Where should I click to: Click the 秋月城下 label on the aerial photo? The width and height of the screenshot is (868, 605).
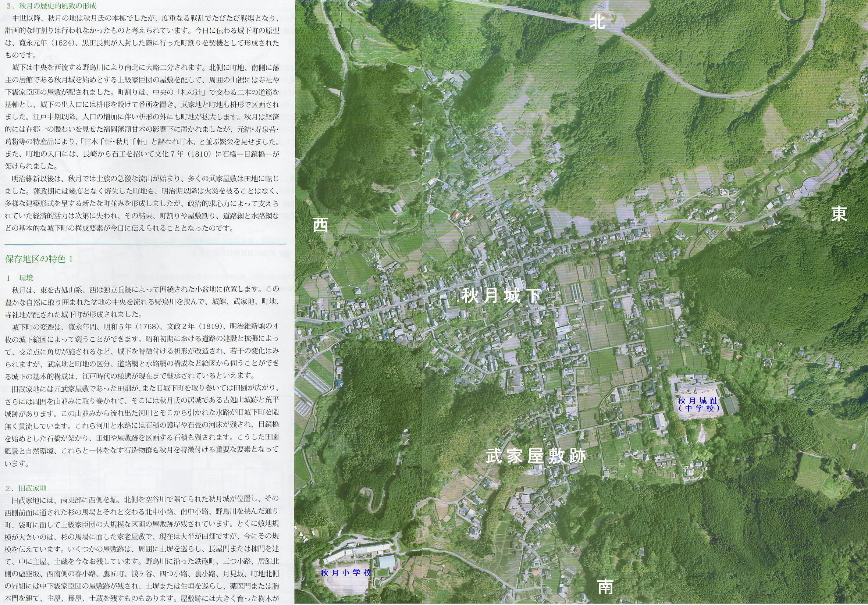(501, 296)
